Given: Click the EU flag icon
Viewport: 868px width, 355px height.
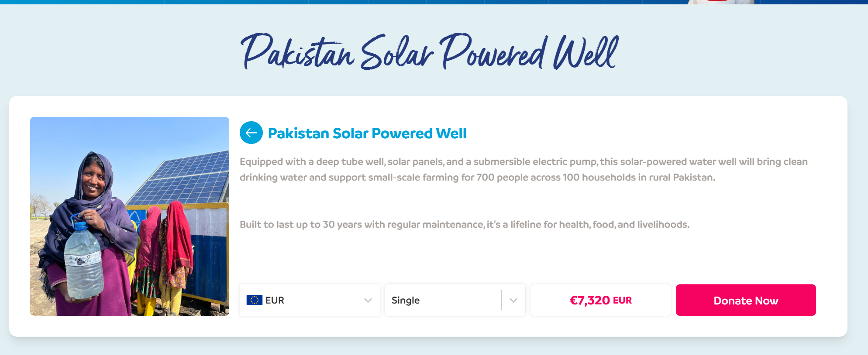Looking at the screenshot, I should [x=254, y=300].
